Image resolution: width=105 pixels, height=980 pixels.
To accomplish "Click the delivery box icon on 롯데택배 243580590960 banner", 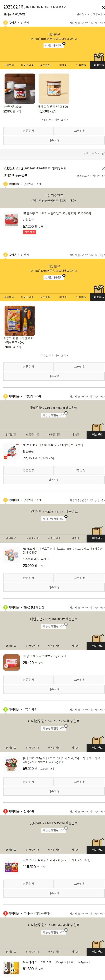I will click(98, 426).
